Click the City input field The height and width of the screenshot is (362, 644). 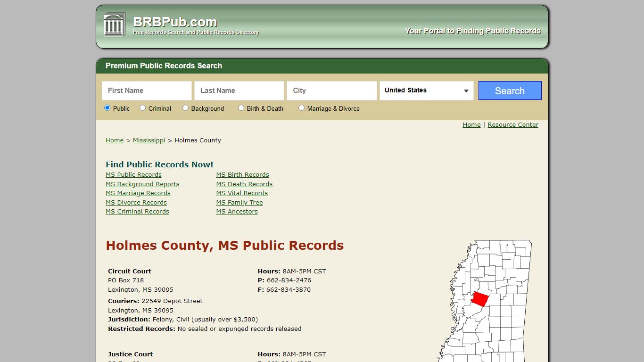tap(332, 90)
